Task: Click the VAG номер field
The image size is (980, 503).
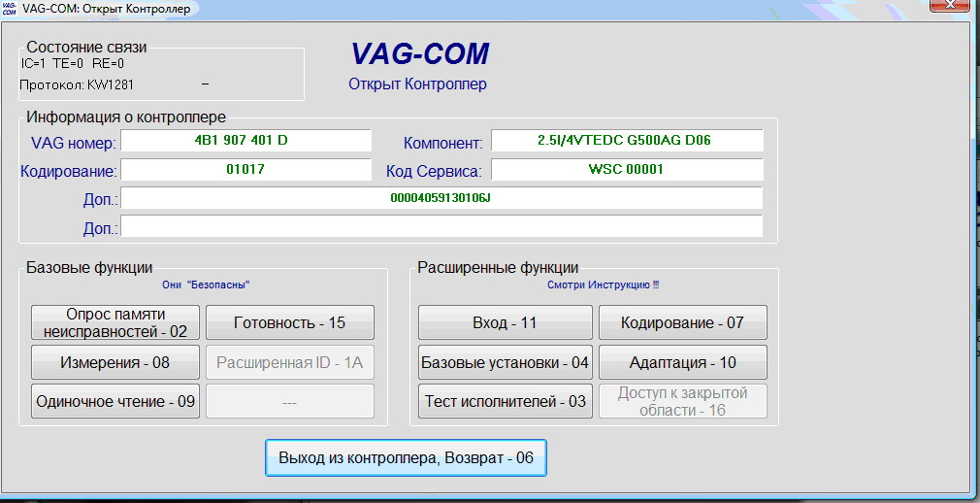Action: (x=245, y=141)
